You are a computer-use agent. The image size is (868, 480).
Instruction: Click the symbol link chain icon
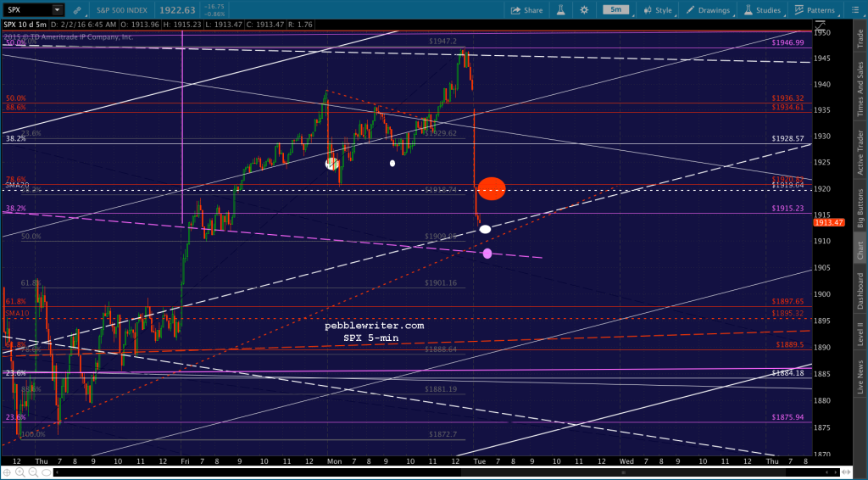[77, 10]
